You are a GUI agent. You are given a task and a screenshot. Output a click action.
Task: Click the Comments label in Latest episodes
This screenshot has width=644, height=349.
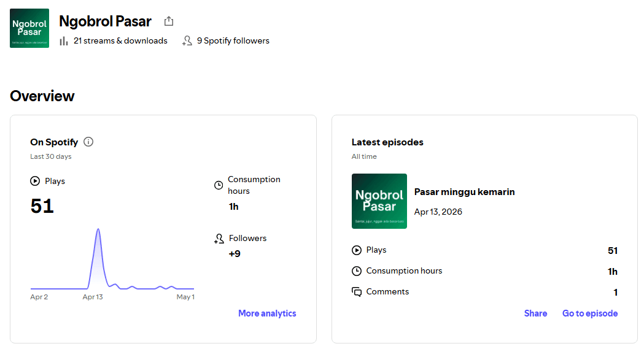pos(387,291)
